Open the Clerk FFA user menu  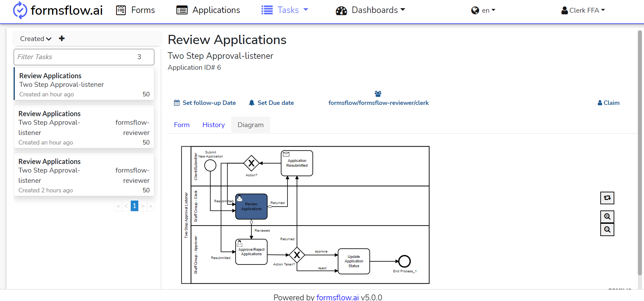click(583, 10)
